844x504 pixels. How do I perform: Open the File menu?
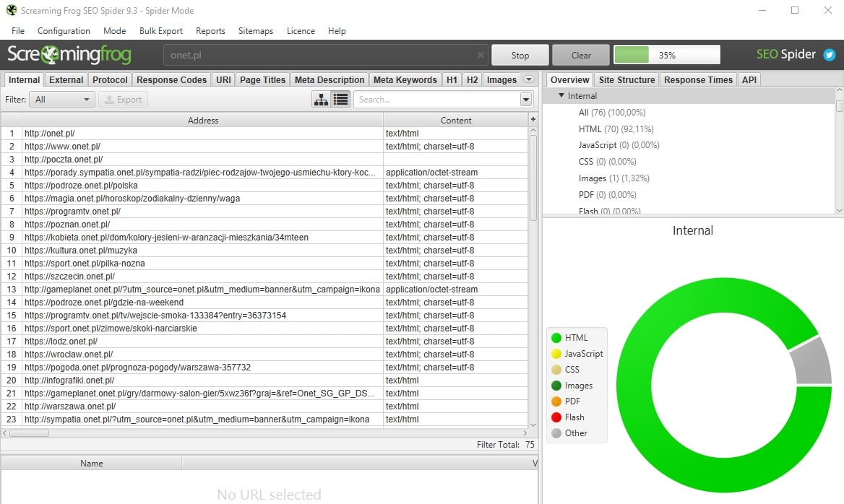point(18,30)
